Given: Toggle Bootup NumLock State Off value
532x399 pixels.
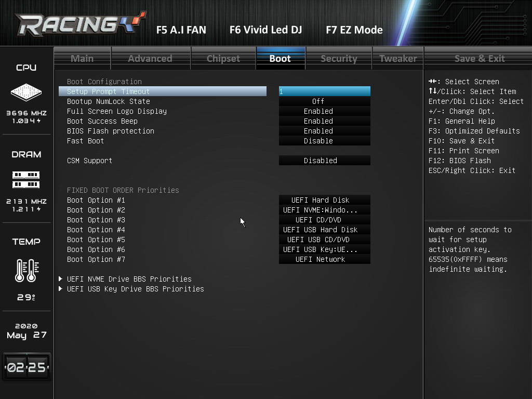Looking at the screenshot, I should click(325, 101).
